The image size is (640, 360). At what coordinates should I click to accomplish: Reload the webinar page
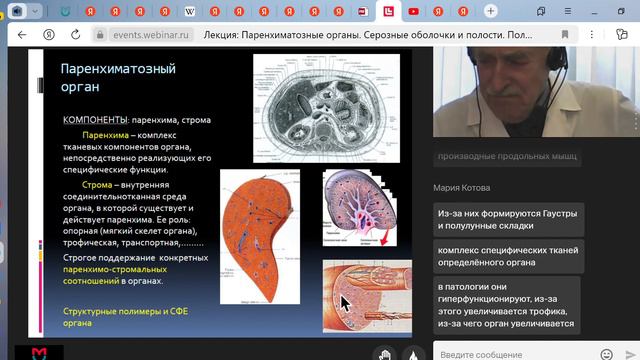click(76, 35)
